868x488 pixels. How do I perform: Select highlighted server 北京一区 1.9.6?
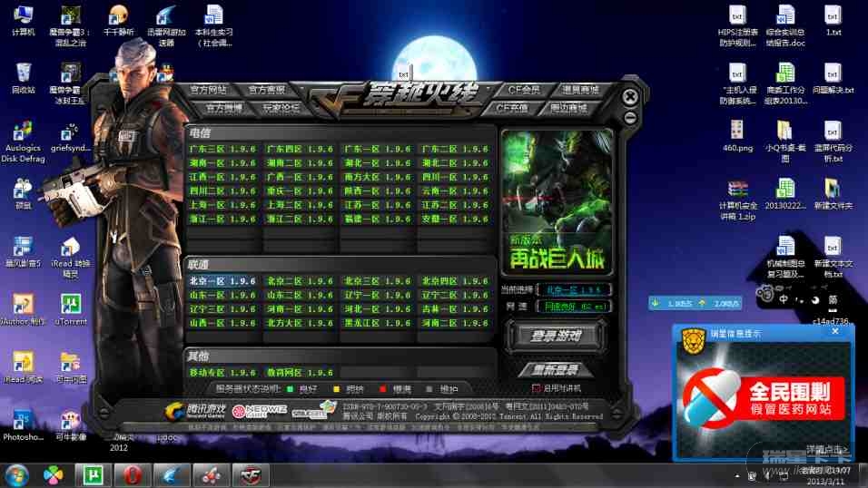point(222,281)
